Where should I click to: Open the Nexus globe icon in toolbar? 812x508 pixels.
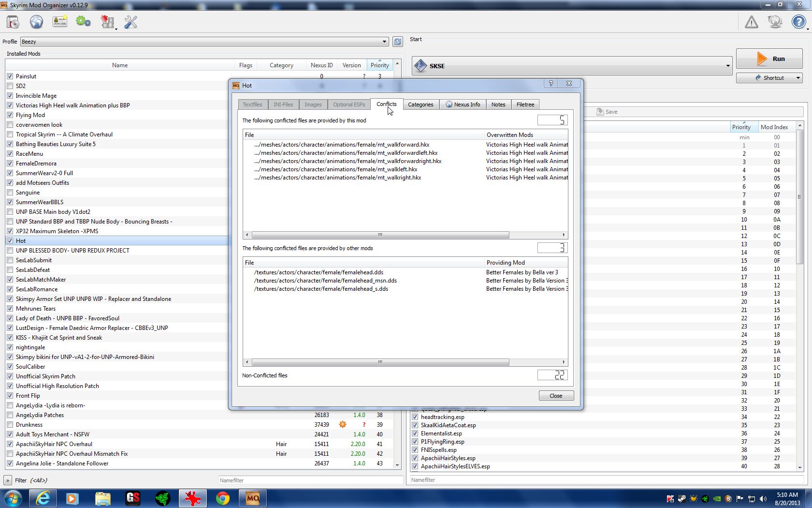click(x=36, y=22)
